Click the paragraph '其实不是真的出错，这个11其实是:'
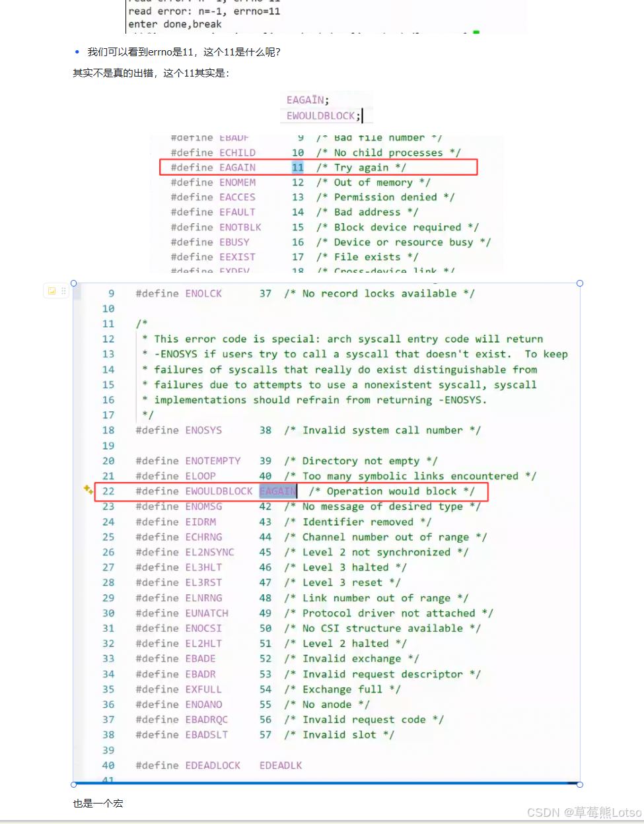Image resolution: width=644 pixels, height=824 pixels. tap(151, 73)
